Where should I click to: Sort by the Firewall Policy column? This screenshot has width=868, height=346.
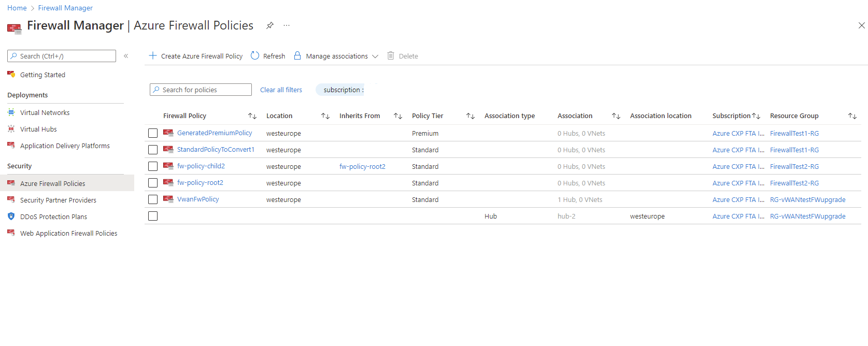[252, 116]
